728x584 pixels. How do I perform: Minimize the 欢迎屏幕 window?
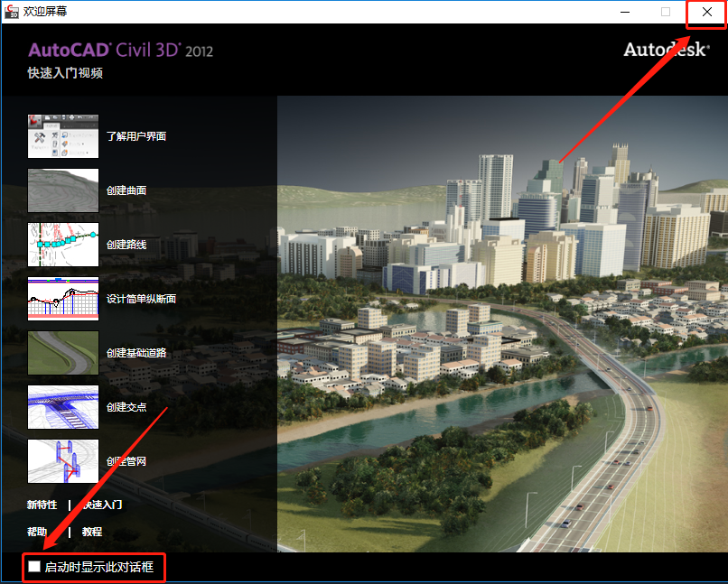pos(625,12)
